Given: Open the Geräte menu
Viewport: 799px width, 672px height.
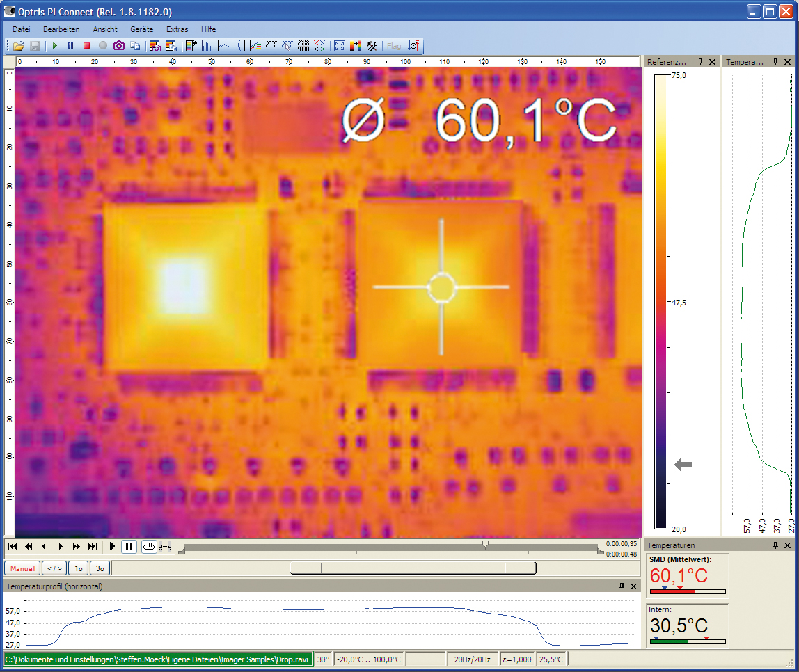Looking at the screenshot, I should tap(142, 29).
